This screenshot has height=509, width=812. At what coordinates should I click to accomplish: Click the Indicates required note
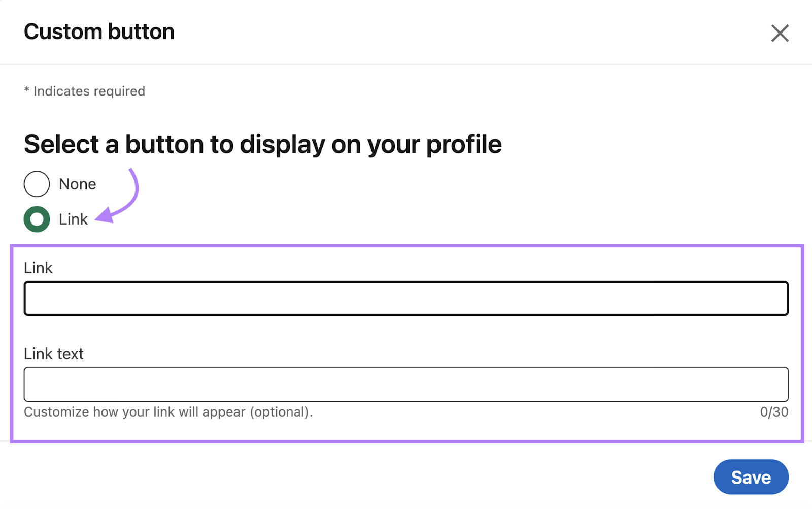[x=84, y=91]
